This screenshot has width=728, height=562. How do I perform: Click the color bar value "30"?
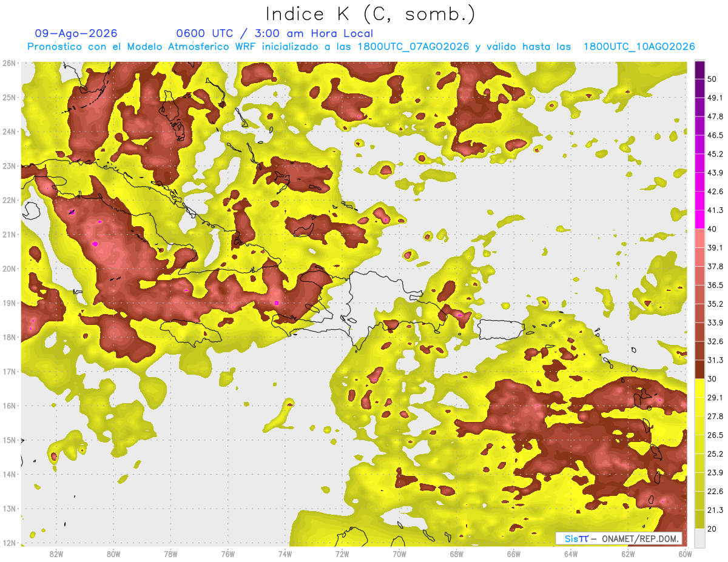coord(712,379)
